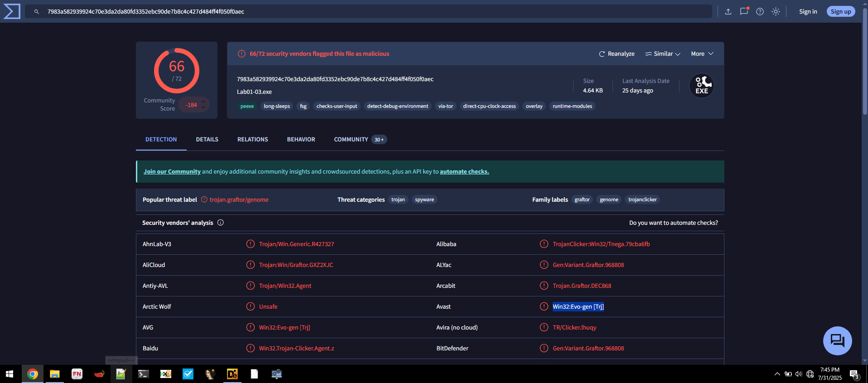The width and height of the screenshot is (868, 383).
Task: Open File Explorer from the taskbar
Action: 55,374
